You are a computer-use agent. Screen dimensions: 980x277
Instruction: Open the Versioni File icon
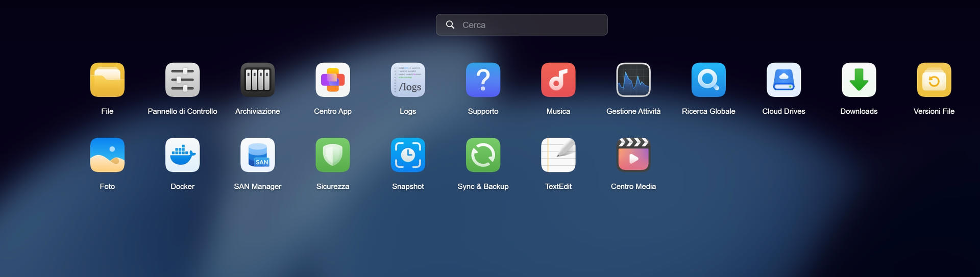pos(934,80)
